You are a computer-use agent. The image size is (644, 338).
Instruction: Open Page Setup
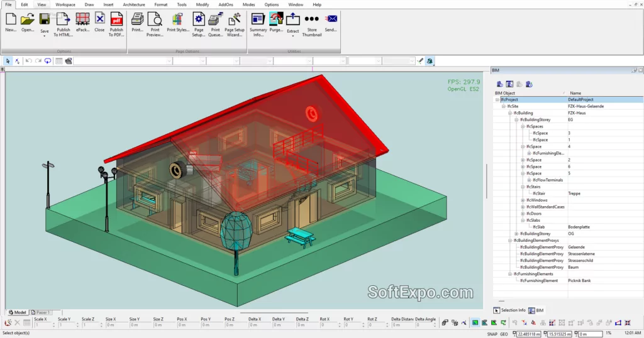click(x=198, y=25)
